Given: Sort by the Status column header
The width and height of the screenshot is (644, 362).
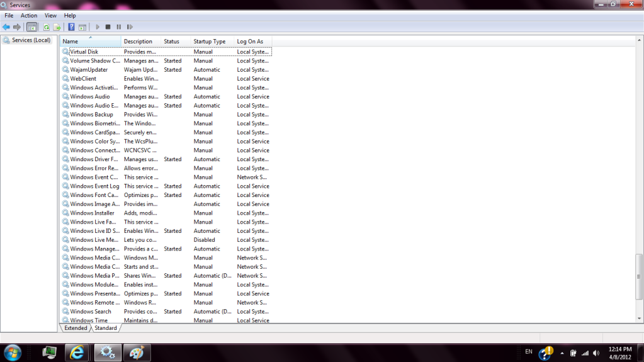Looking at the screenshot, I should point(176,41).
